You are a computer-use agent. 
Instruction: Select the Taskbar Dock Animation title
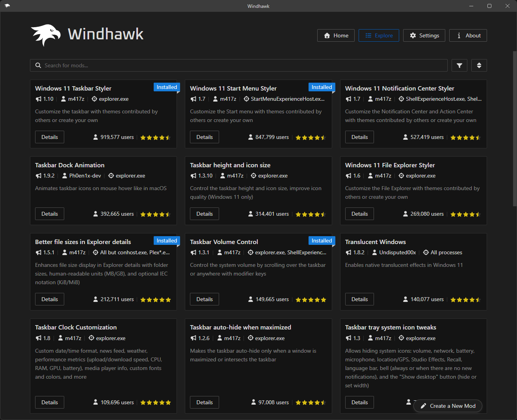(x=70, y=165)
